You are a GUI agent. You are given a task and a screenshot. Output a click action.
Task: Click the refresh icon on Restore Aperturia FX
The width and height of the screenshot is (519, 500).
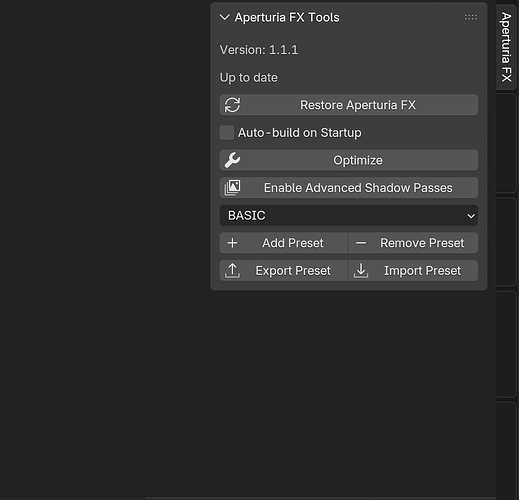[x=232, y=105]
